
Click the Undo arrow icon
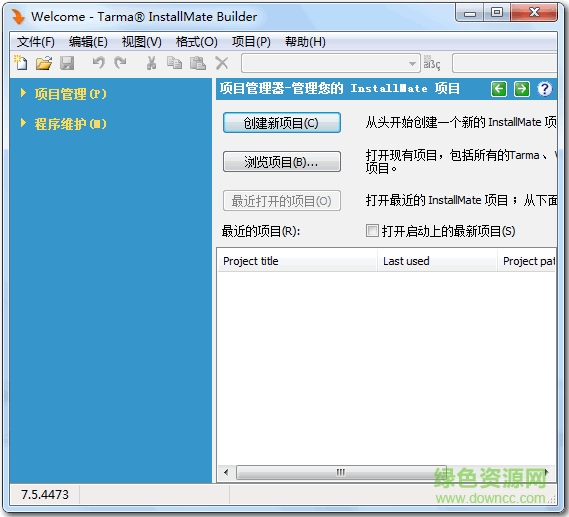click(98, 63)
